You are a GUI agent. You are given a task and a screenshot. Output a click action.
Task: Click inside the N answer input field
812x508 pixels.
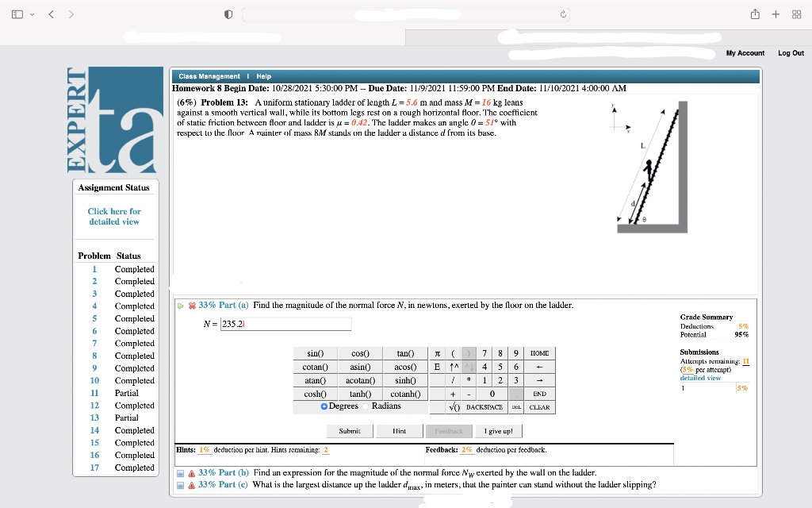[285, 324]
